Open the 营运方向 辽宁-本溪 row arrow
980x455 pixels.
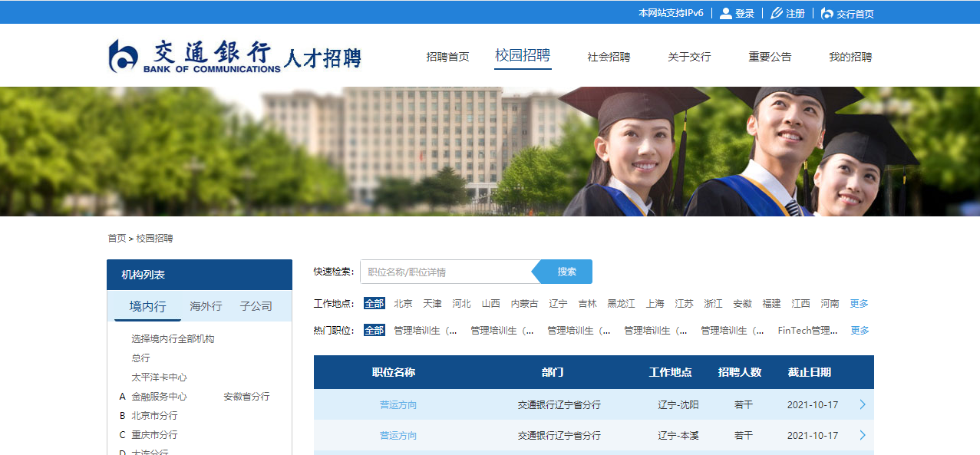pos(863,435)
